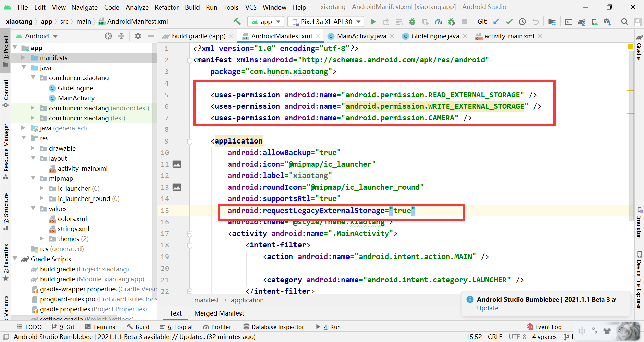Click the Update link in the Bumblebee notification
Viewport: 644px width, 342px height.
(x=489, y=308)
